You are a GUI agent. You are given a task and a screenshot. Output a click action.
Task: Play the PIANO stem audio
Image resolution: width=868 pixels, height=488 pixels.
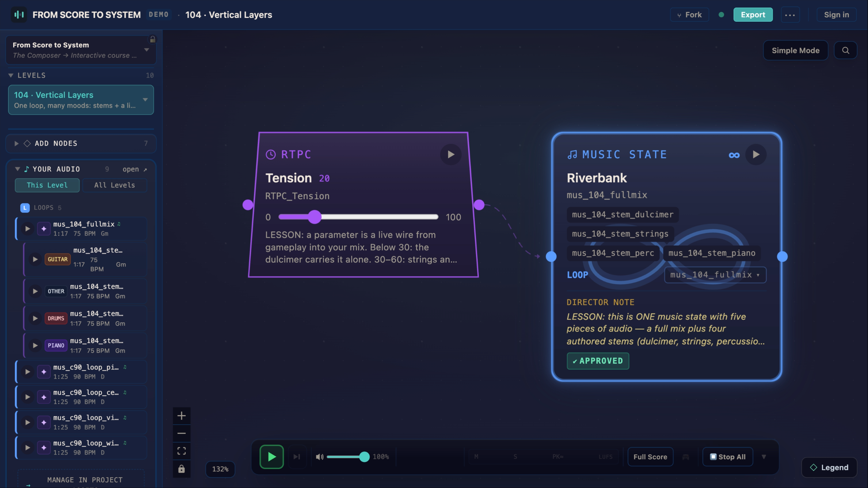pos(35,345)
